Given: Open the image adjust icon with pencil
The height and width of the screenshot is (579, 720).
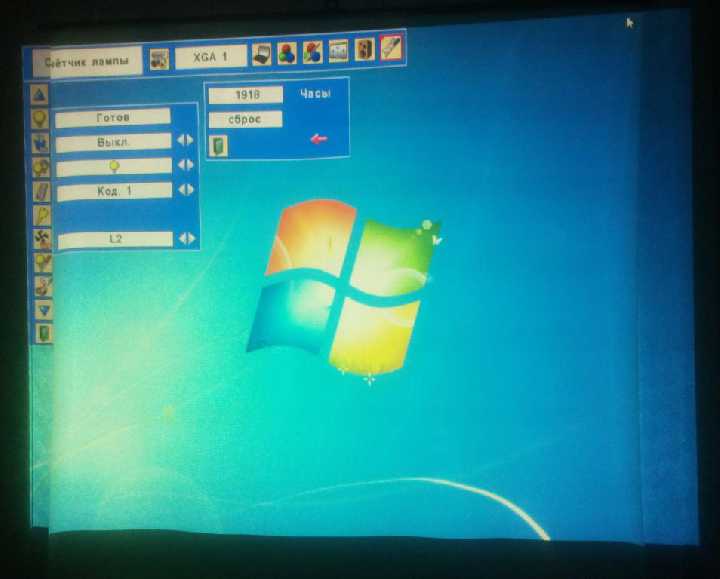Looking at the screenshot, I should [313, 52].
